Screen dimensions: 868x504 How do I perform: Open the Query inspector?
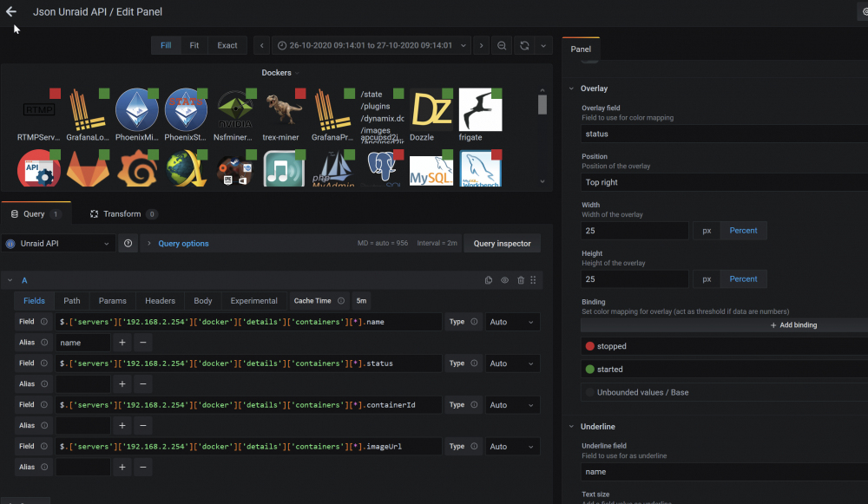502,244
